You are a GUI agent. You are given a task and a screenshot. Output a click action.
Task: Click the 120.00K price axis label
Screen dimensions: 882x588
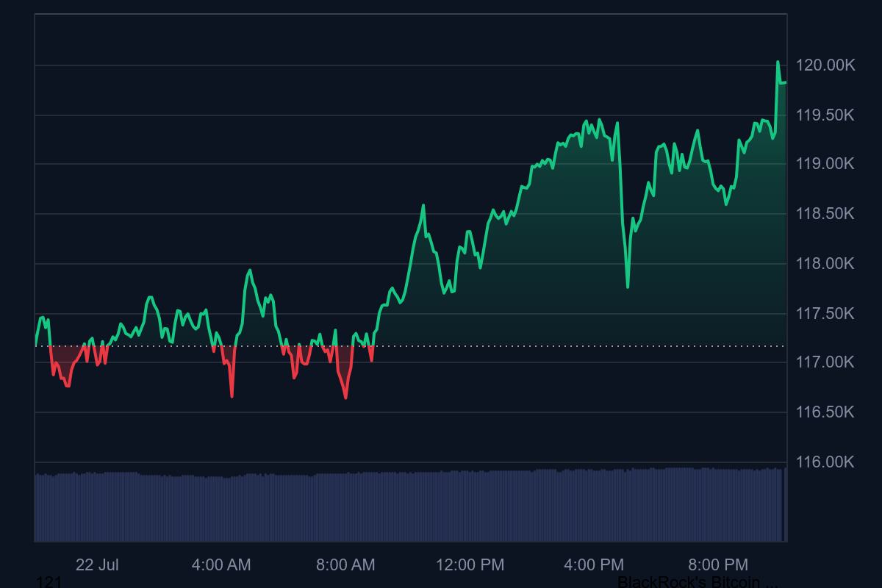[x=825, y=65]
